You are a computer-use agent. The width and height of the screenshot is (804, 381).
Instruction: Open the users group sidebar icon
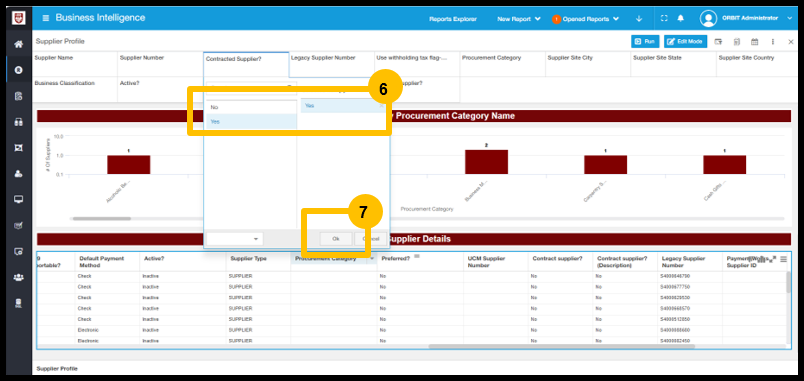tap(18, 277)
